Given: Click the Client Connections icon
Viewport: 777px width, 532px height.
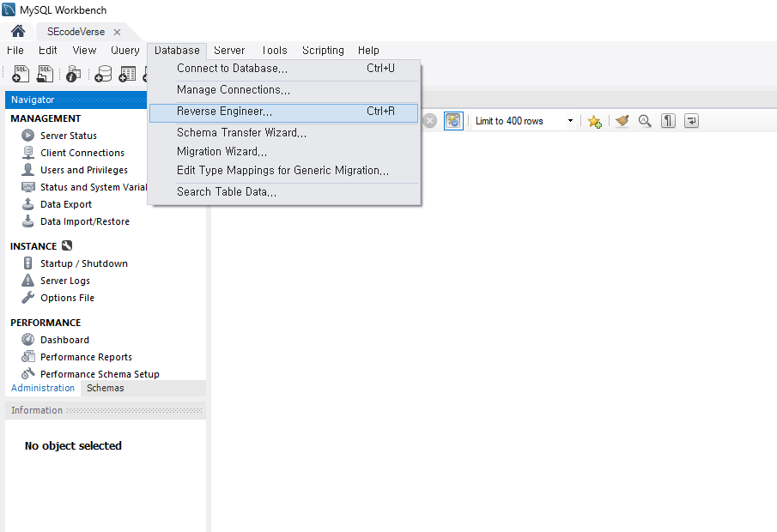Looking at the screenshot, I should (27, 153).
